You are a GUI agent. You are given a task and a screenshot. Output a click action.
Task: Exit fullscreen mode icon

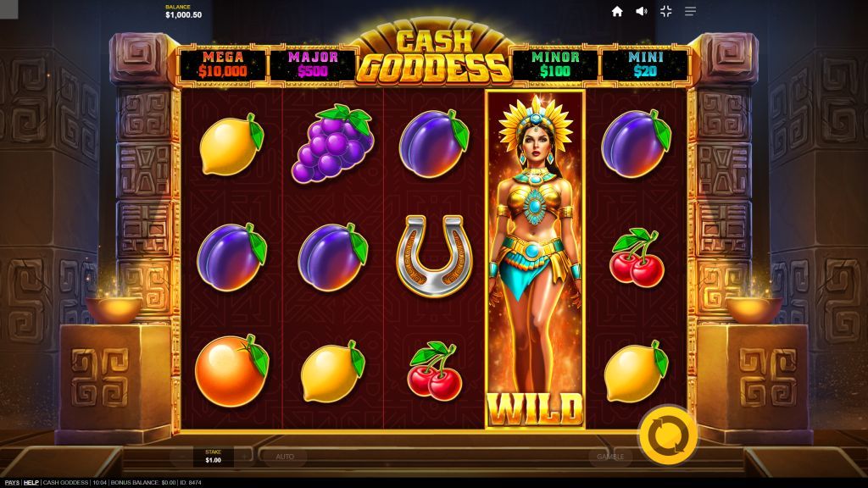coord(666,12)
